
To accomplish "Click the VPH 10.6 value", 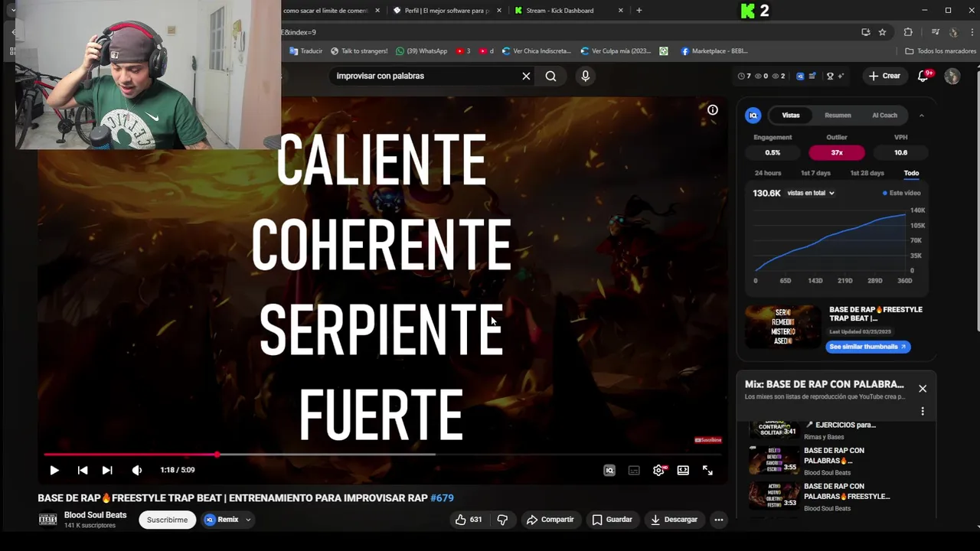I will click(x=901, y=152).
